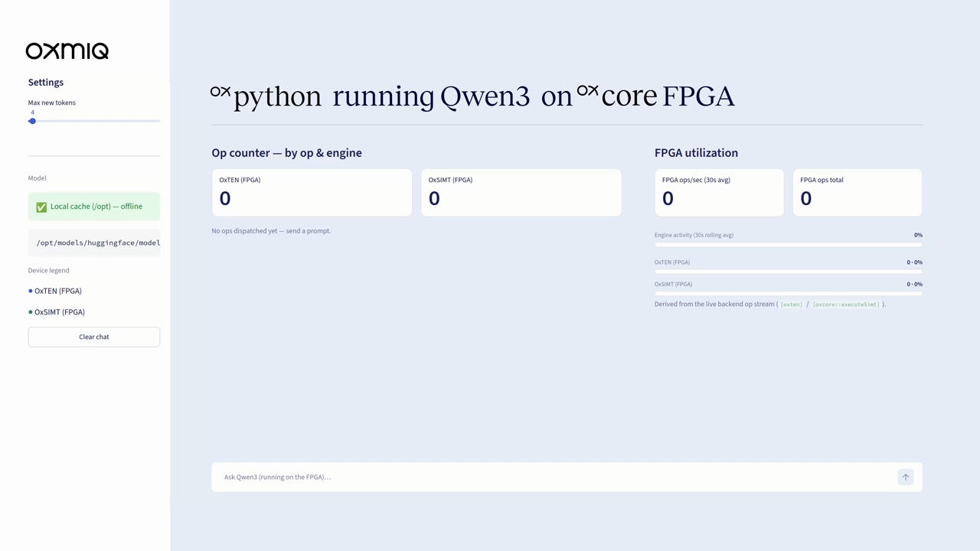Click the Model section label
The width and height of the screenshot is (980, 551).
click(x=38, y=178)
